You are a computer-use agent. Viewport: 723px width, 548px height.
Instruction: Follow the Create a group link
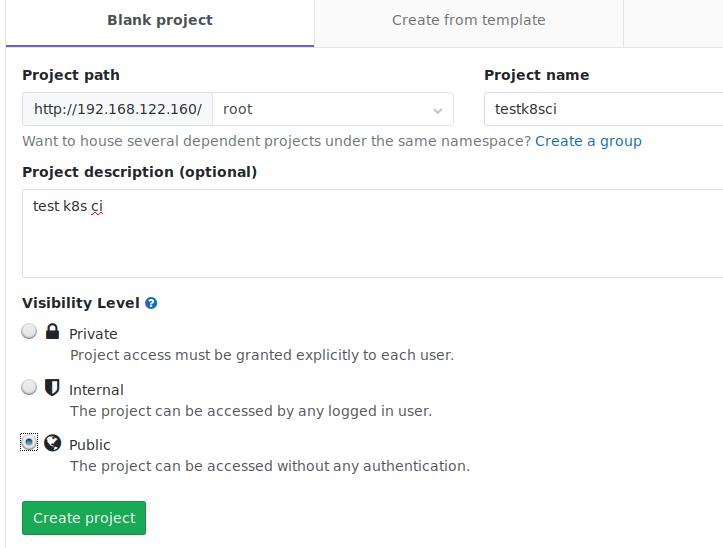tap(588, 141)
